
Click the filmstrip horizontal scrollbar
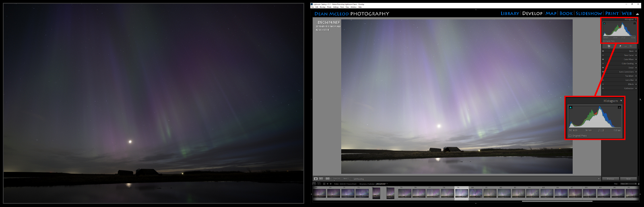[557, 201]
